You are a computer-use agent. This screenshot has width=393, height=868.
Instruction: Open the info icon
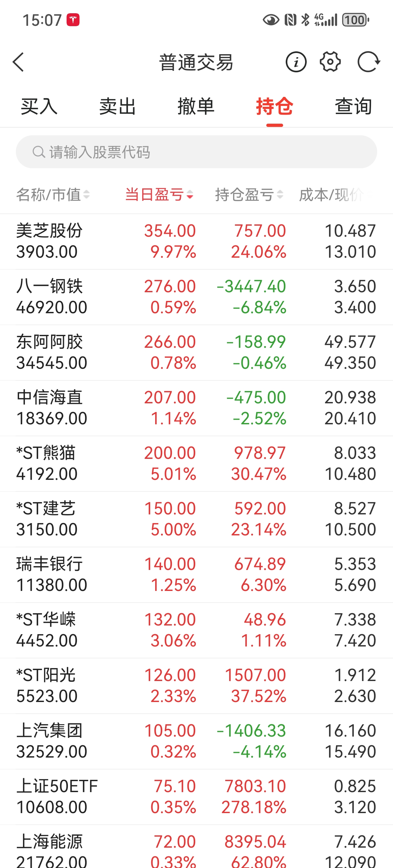click(296, 62)
